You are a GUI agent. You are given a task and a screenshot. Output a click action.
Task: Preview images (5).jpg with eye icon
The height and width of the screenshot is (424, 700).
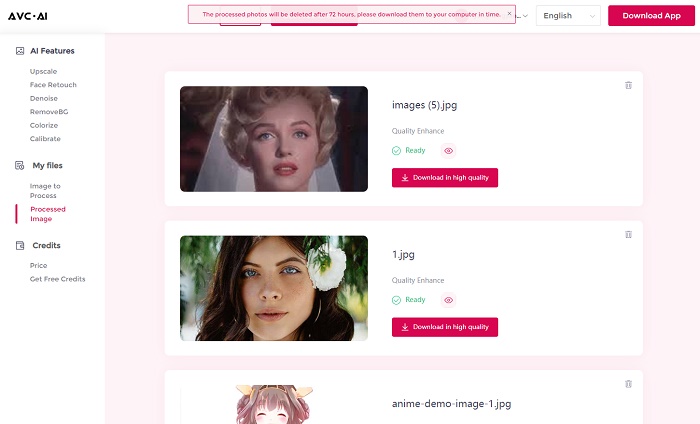[x=449, y=151]
